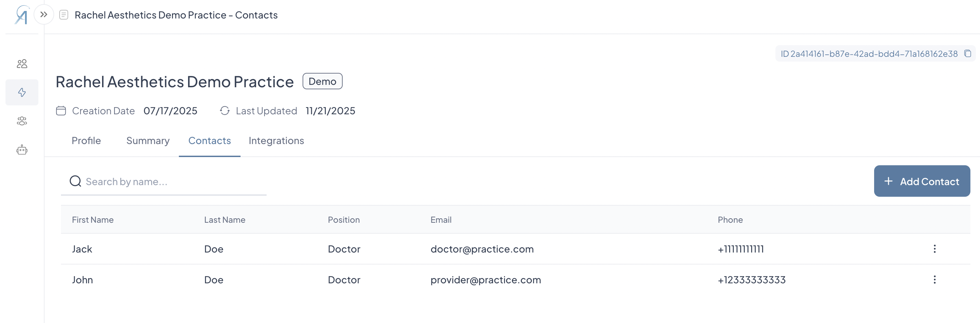This screenshot has width=980, height=323.
Task: Click the doctor@practice.com email
Action: pos(482,249)
